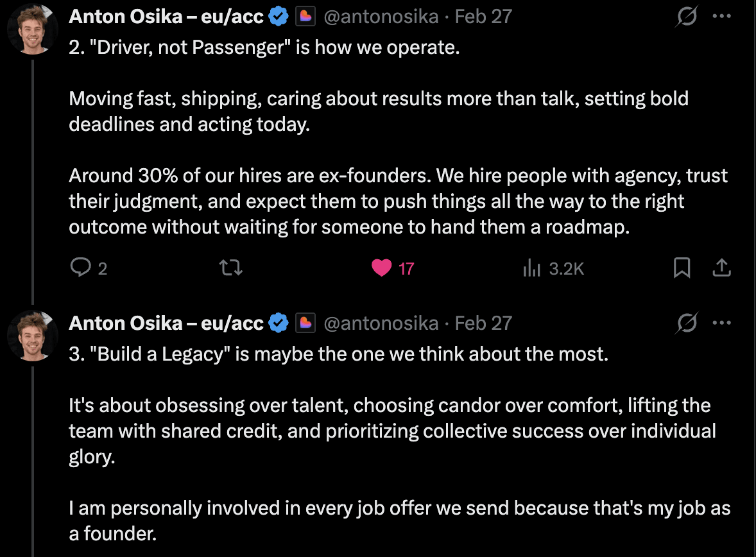Open Grok icon on the Build a Legacy tweet
The height and width of the screenshot is (557, 756).
687,323
